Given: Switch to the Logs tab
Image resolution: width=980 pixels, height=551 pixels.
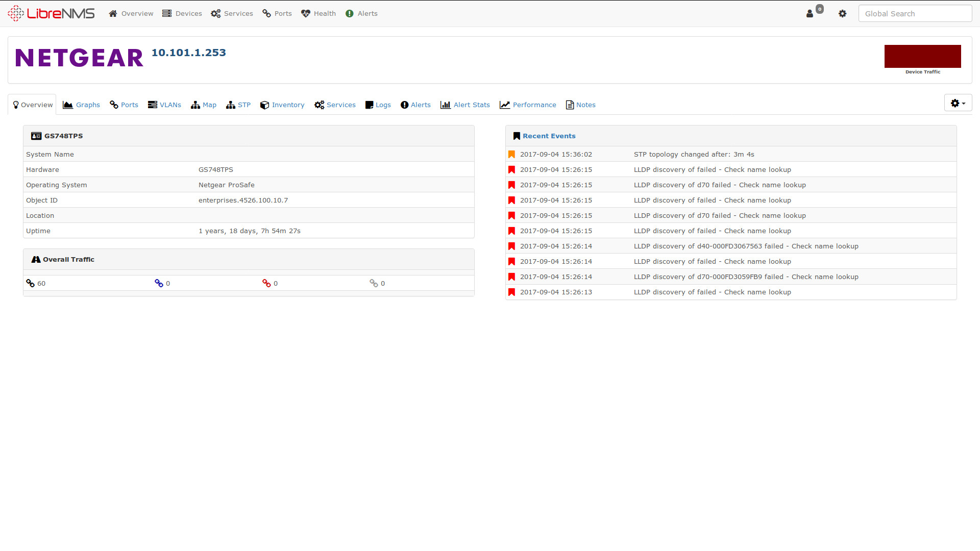Looking at the screenshot, I should coord(378,105).
